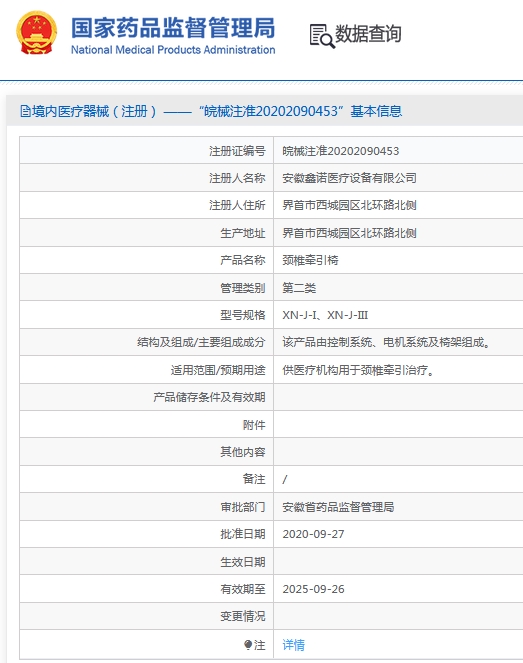Screen dimensions: 523x663
Task: Click the 结构及组成/主要组成成分 label
Action: pyautogui.click(x=201, y=342)
